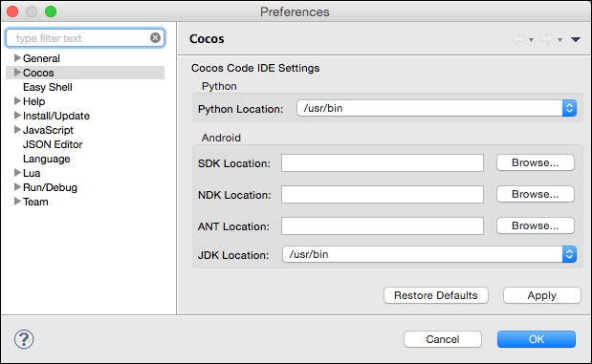Image resolution: width=592 pixels, height=364 pixels.
Task: Open the view menu triangle beside Cocos header
Action: point(576,39)
